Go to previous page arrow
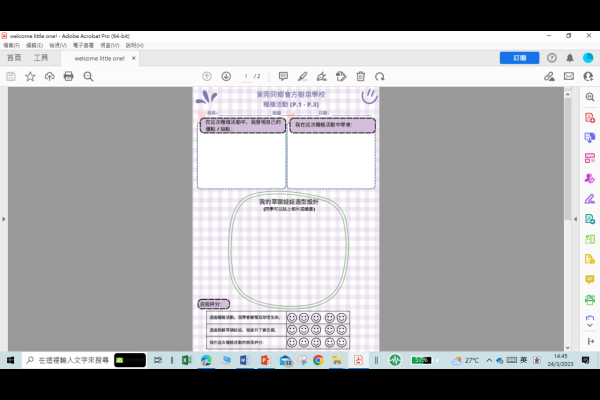600x400 pixels. click(207, 76)
